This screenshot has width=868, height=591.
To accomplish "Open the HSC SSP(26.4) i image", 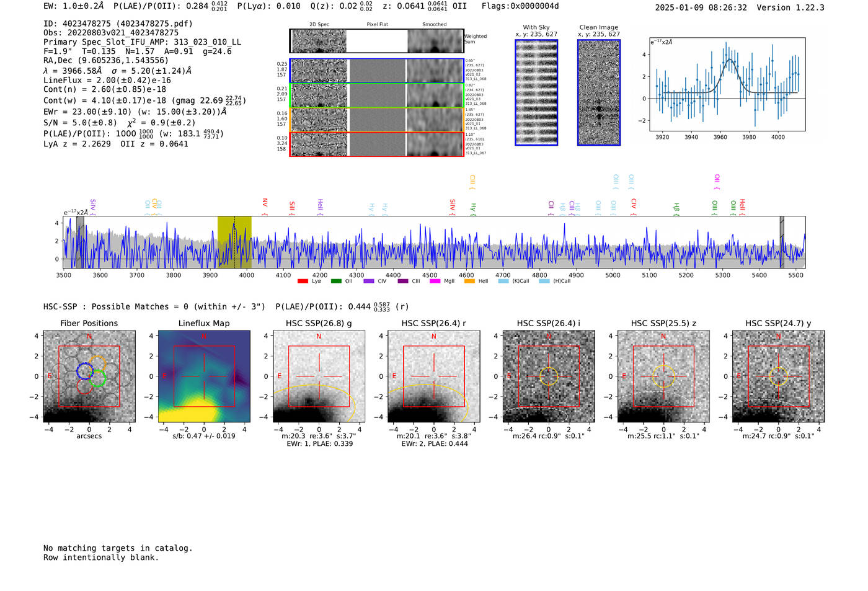I will tap(549, 376).
